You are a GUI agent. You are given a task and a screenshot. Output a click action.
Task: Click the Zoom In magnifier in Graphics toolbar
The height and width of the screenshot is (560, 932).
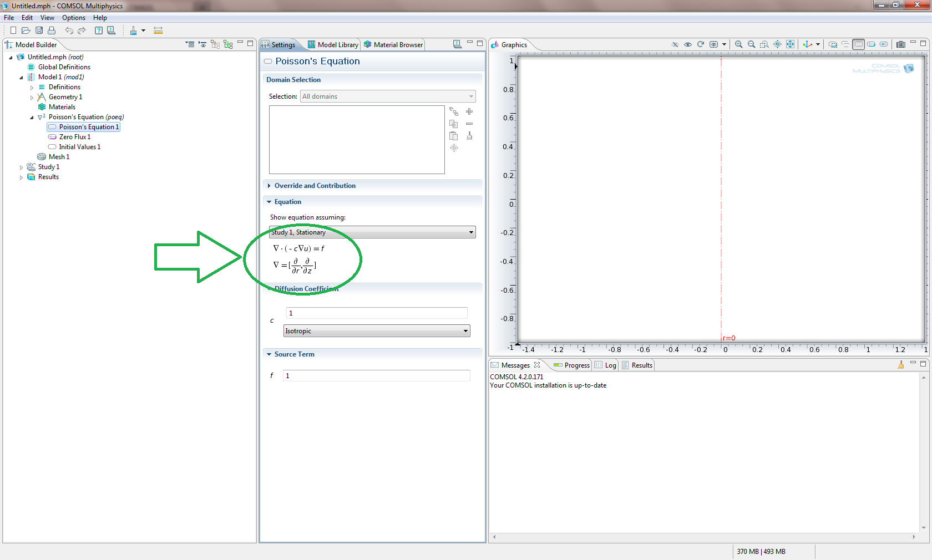coord(738,44)
